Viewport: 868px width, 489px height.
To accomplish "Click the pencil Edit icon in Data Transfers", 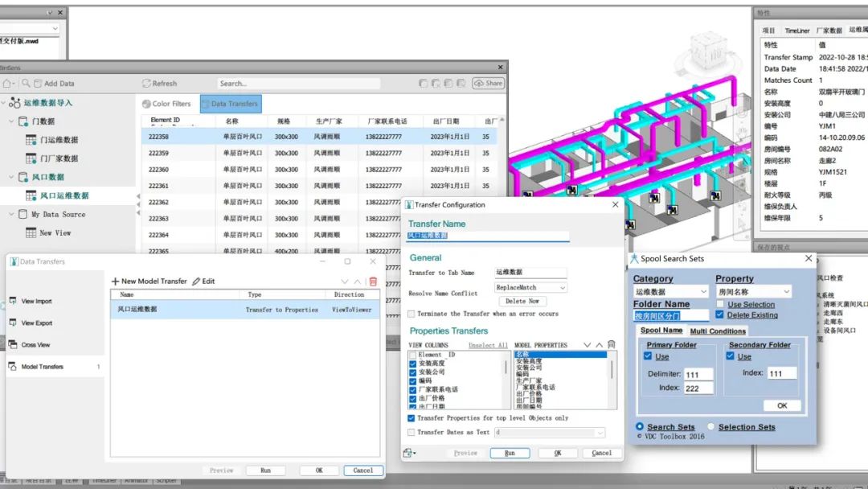I will click(x=196, y=281).
